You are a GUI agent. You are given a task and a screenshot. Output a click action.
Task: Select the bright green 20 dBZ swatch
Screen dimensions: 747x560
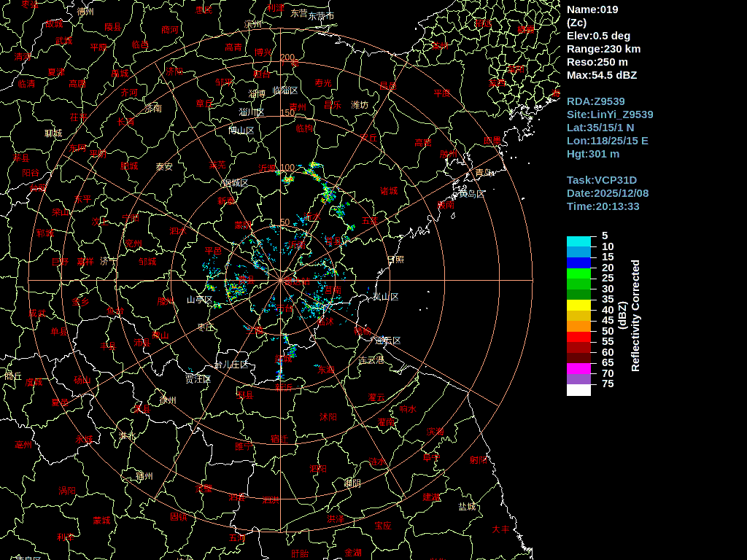pos(578,273)
